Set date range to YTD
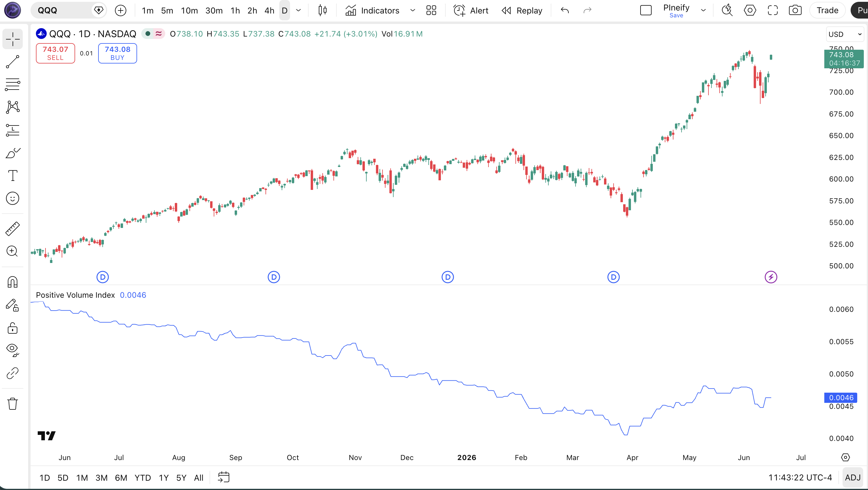This screenshot has width=868, height=490. point(142,477)
